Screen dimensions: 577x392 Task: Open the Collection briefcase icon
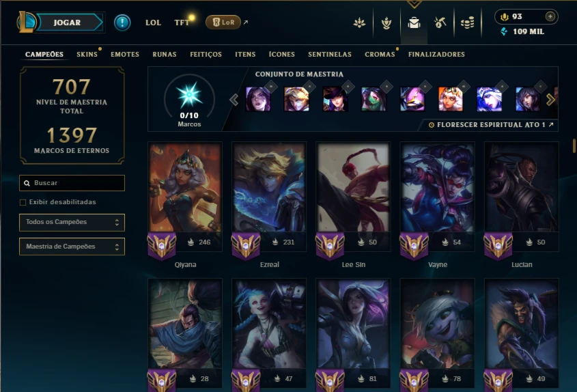(x=414, y=23)
